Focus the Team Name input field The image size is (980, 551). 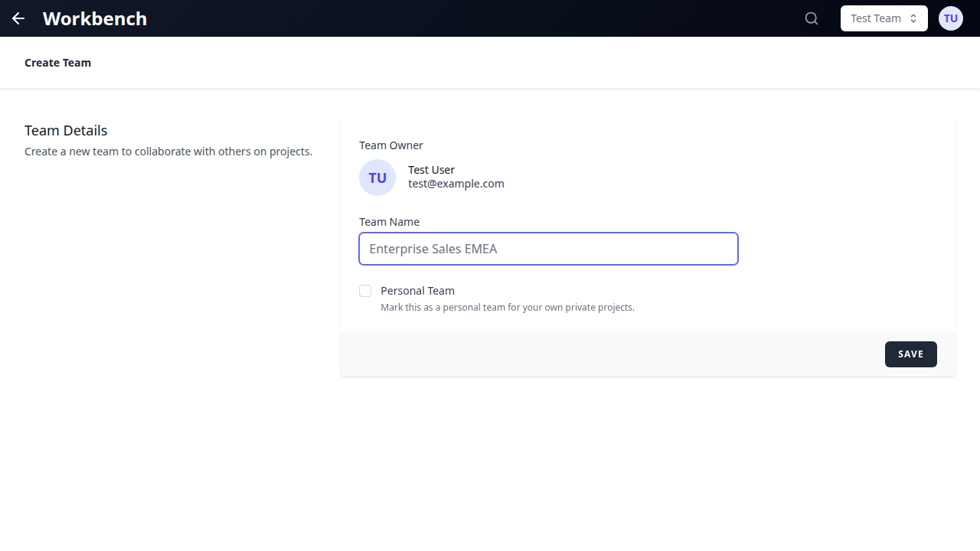pyautogui.click(x=548, y=249)
